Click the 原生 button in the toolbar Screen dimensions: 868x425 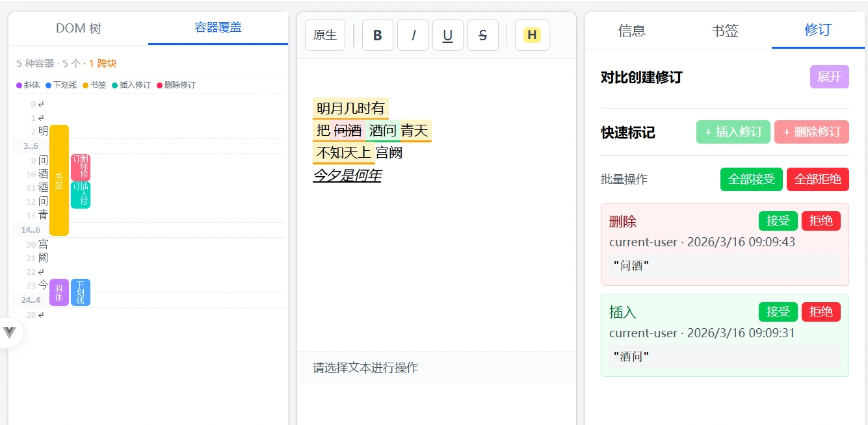point(324,35)
